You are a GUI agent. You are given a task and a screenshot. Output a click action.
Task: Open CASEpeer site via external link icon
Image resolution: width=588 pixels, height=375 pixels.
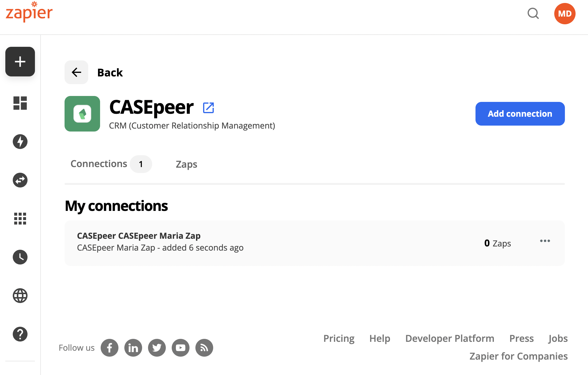(x=208, y=108)
